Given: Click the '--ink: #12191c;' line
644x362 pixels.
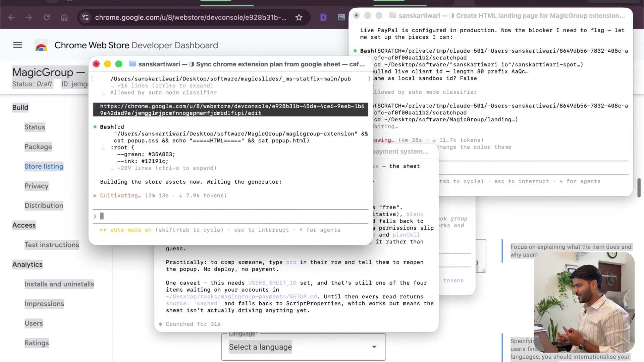Looking at the screenshot, I should coord(143,161).
